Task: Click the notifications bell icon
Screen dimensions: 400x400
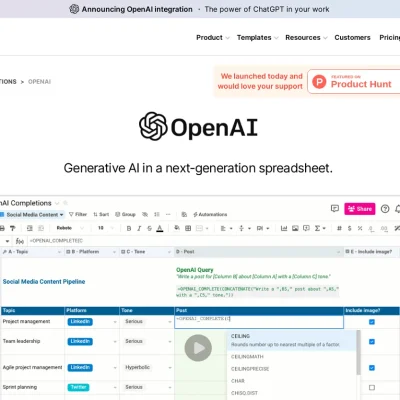Action: 398,209
